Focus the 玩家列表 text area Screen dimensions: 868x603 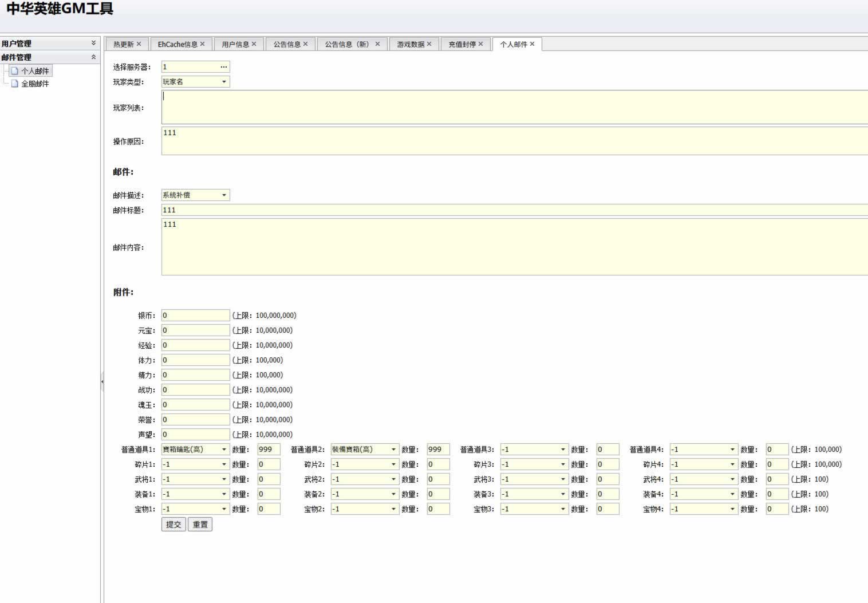click(x=515, y=107)
